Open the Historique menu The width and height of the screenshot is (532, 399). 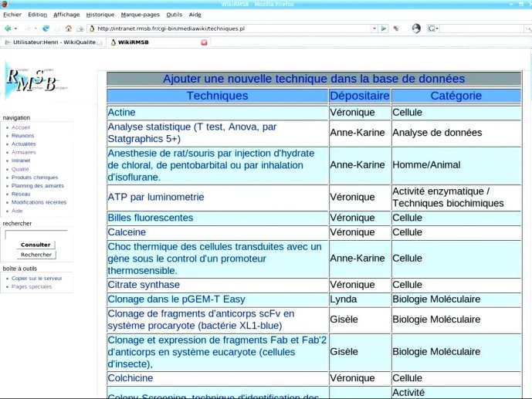(100, 15)
